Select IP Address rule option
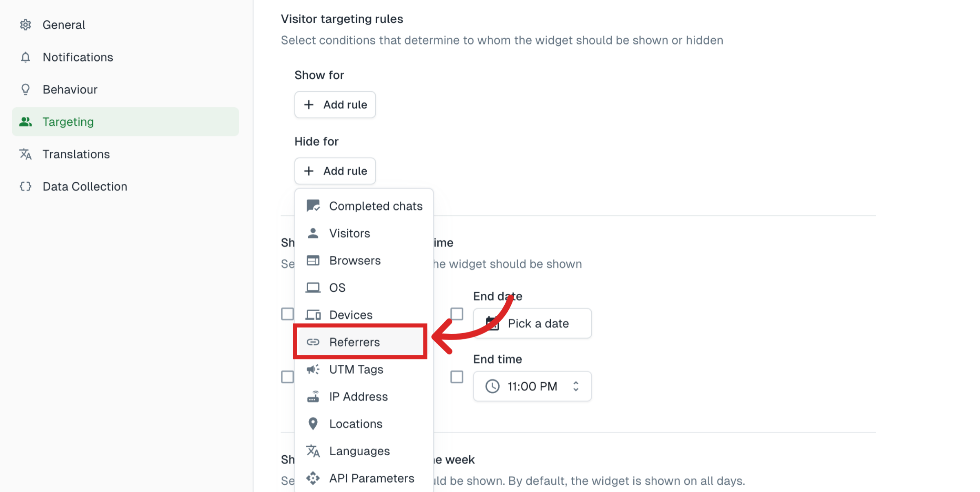 point(358,396)
